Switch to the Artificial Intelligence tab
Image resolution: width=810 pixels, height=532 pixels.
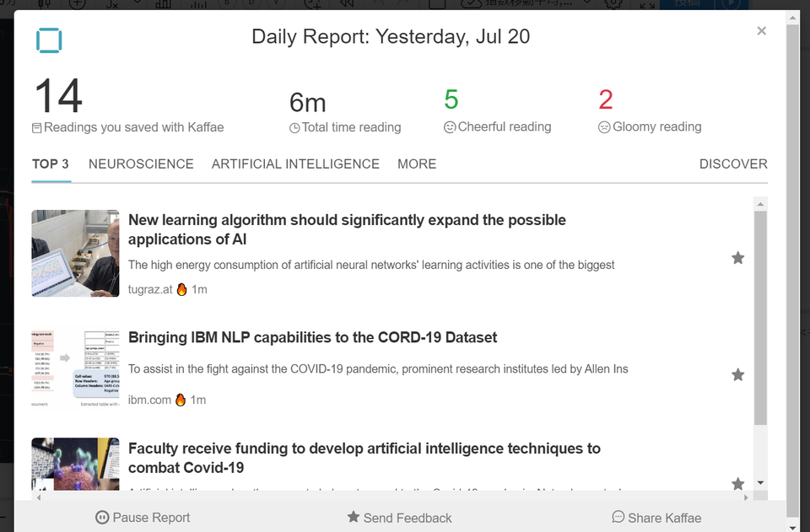[295, 164]
